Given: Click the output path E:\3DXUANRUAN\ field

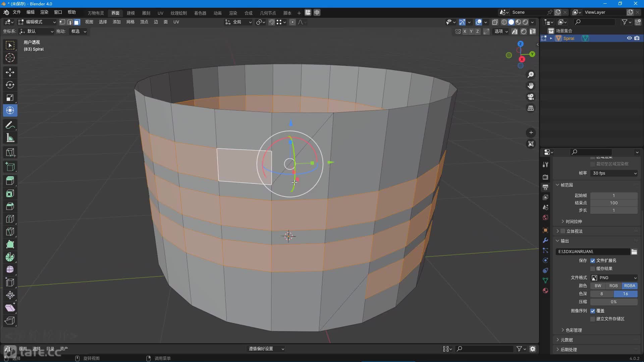Looking at the screenshot, I should pyautogui.click(x=593, y=252).
